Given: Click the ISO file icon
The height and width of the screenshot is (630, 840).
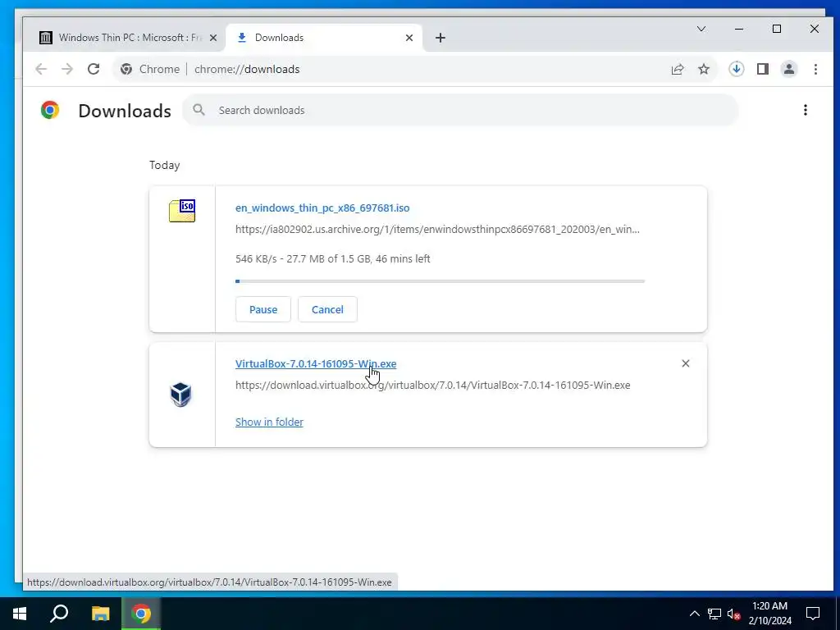Looking at the screenshot, I should pyautogui.click(x=182, y=211).
